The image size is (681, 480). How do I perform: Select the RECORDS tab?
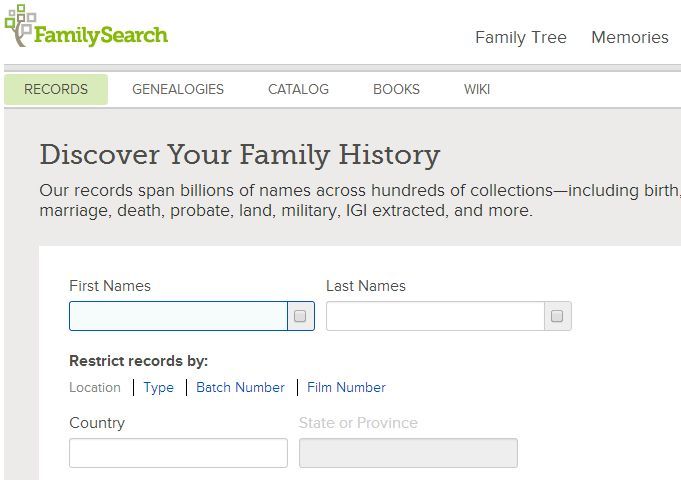pos(56,89)
